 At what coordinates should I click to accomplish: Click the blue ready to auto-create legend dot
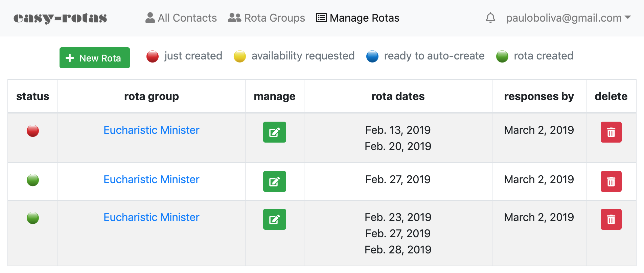pos(372,56)
